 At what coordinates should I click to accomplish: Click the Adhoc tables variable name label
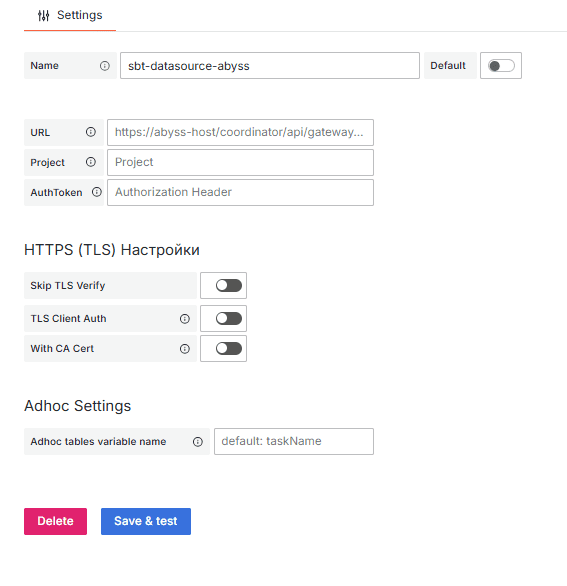98,442
